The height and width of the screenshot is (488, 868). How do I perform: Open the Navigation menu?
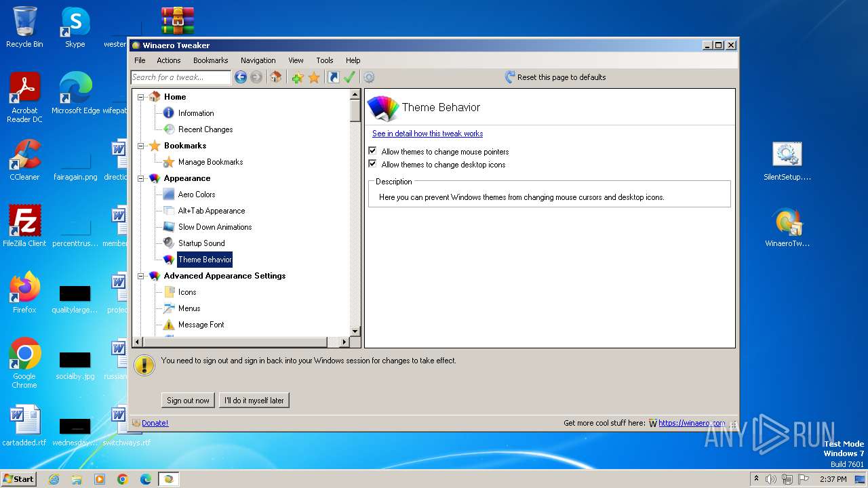258,60
